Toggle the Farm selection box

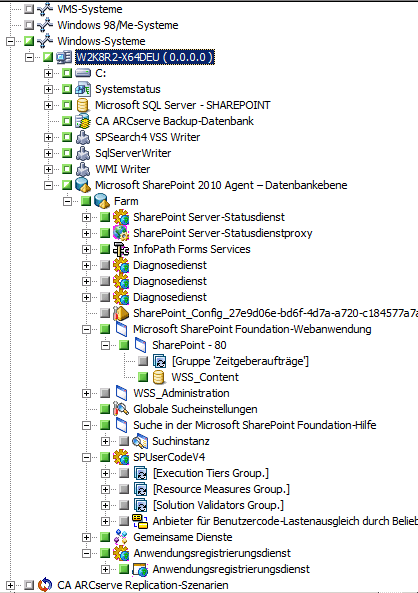point(86,201)
